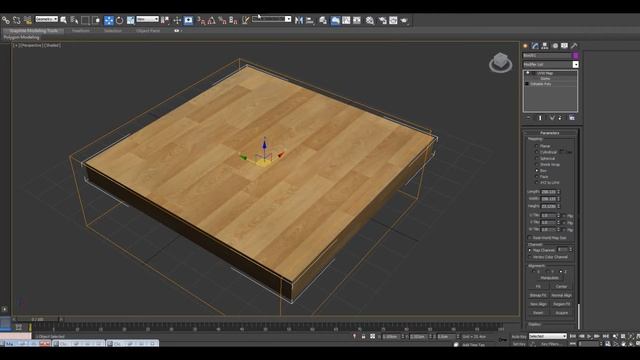Open the Object Paint ribbon tab
This screenshot has width=640, height=360.
tap(148, 31)
